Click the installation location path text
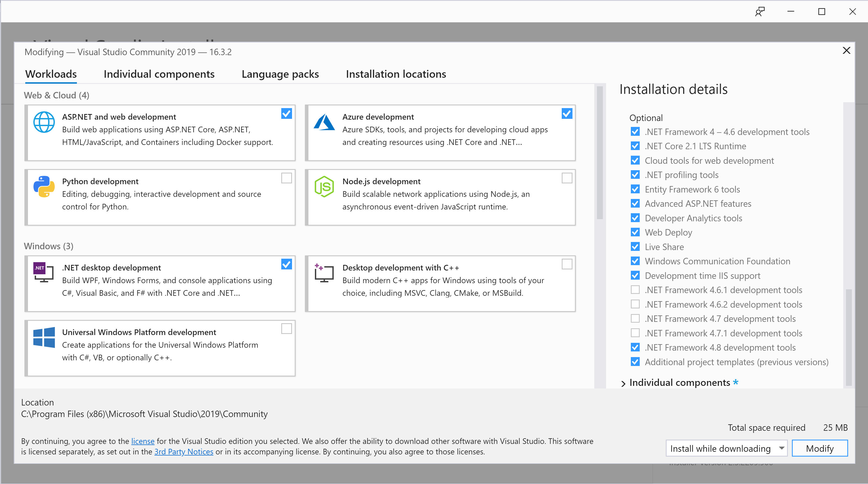 tap(144, 414)
